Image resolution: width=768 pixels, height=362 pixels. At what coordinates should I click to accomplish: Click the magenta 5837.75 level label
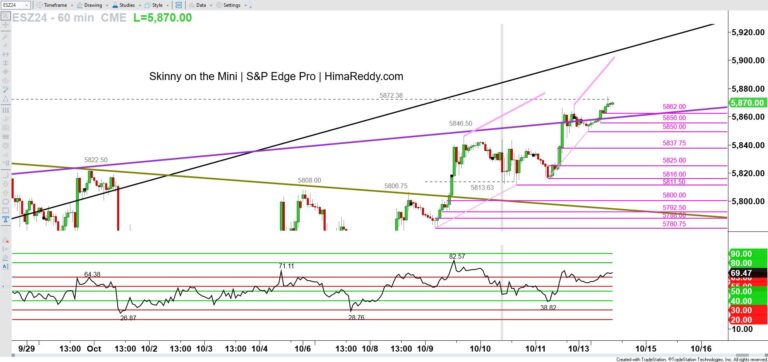click(x=674, y=143)
